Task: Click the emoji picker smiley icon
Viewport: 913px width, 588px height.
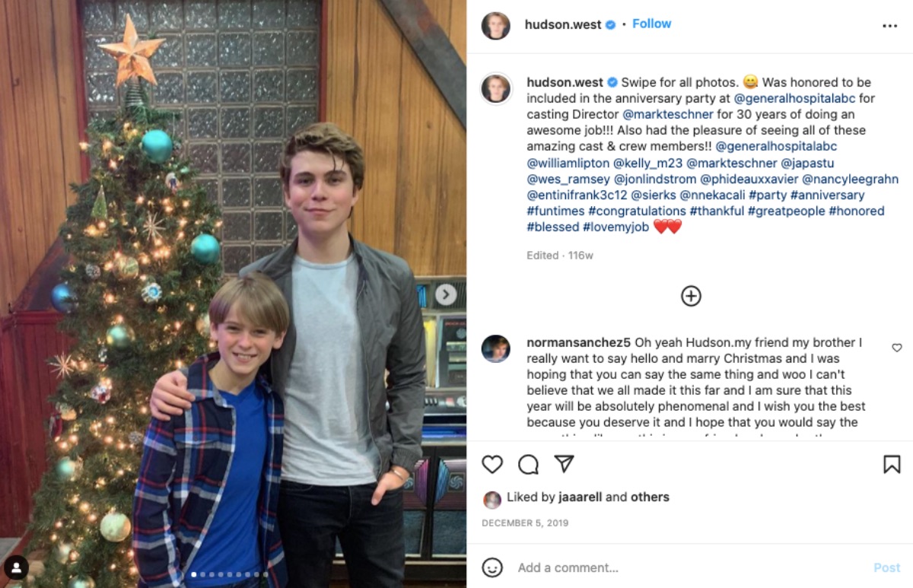Action: pyautogui.click(x=492, y=567)
